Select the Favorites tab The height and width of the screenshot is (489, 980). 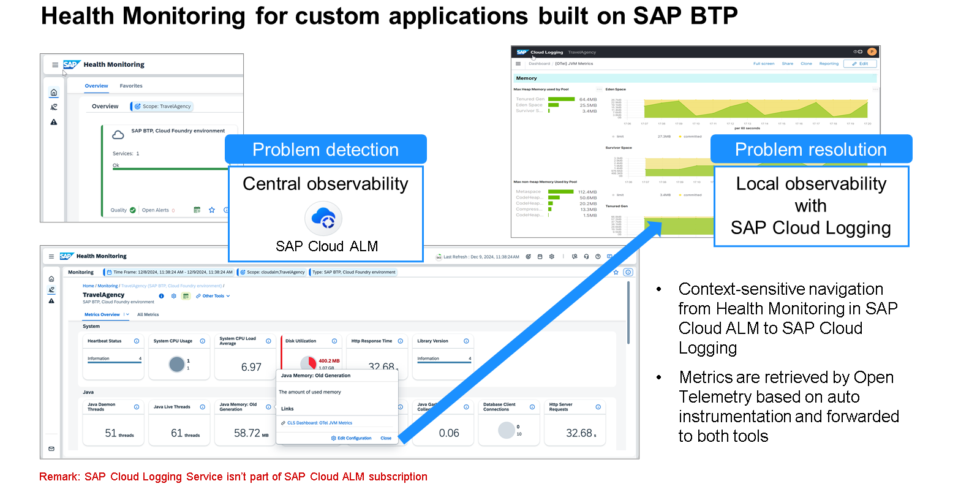[x=131, y=86]
